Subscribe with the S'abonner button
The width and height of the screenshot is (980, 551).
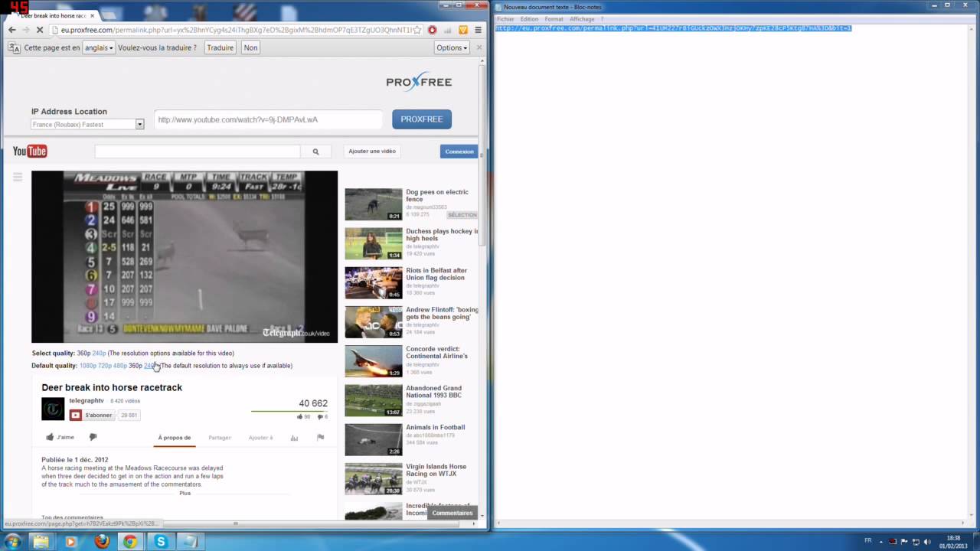92,415
